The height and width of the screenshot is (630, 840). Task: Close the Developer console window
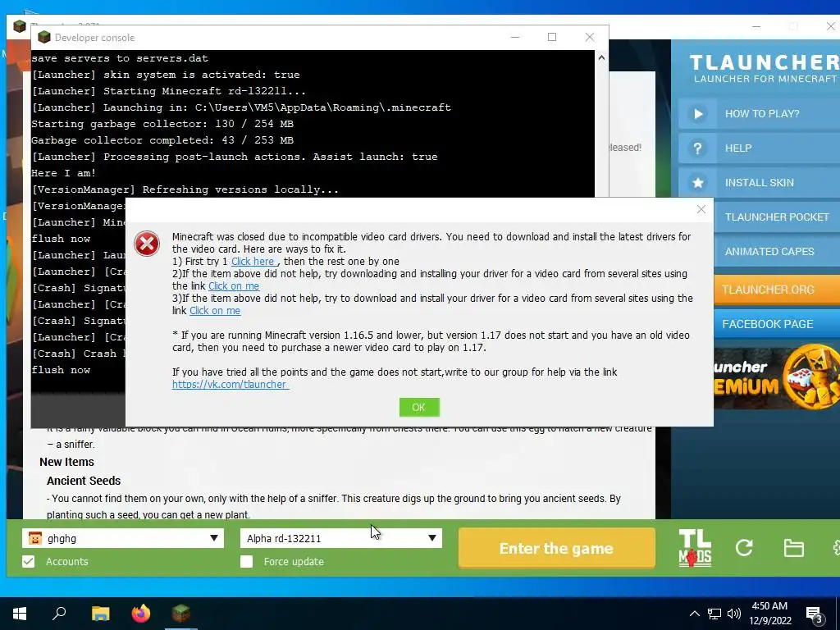pos(589,37)
